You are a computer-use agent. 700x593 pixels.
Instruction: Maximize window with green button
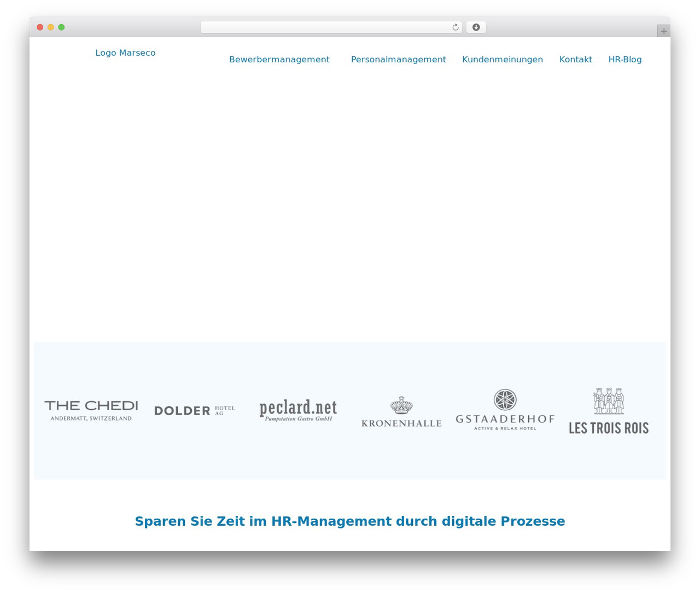[x=61, y=27]
